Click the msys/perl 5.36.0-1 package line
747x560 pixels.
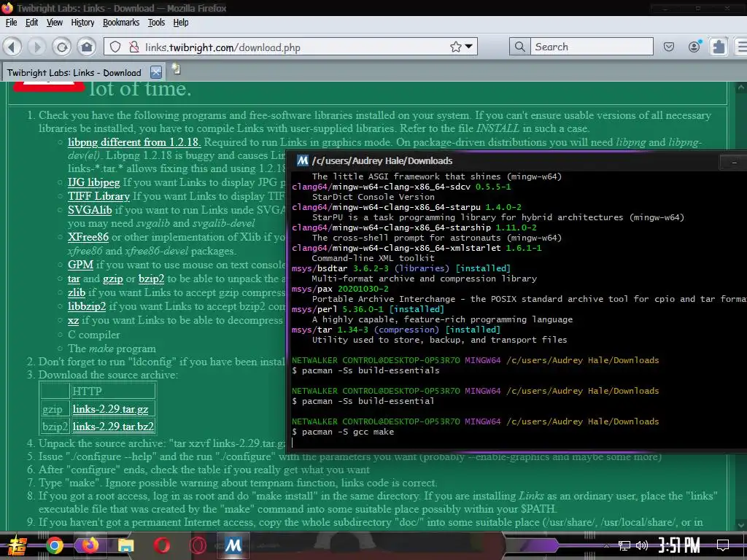(x=368, y=309)
